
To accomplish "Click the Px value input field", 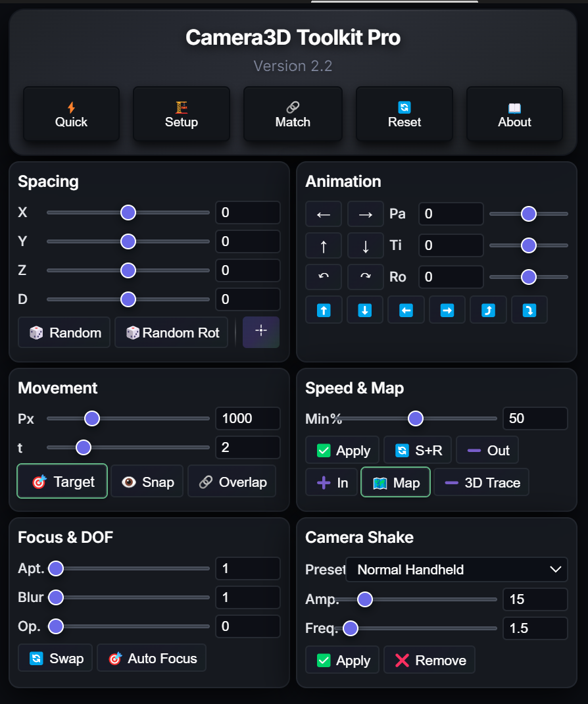I will pyautogui.click(x=247, y=418).
